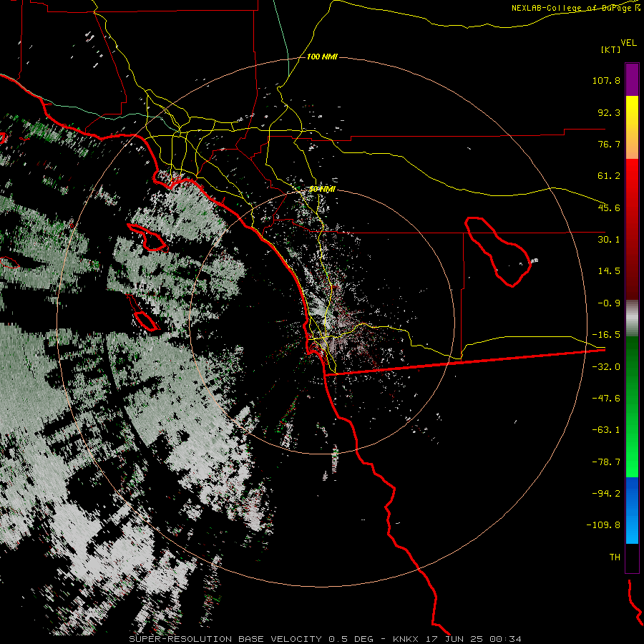Pick the dark blue segment of color bar
The height and width of the screenshot is (644, 644).
(x=632, y=493)
